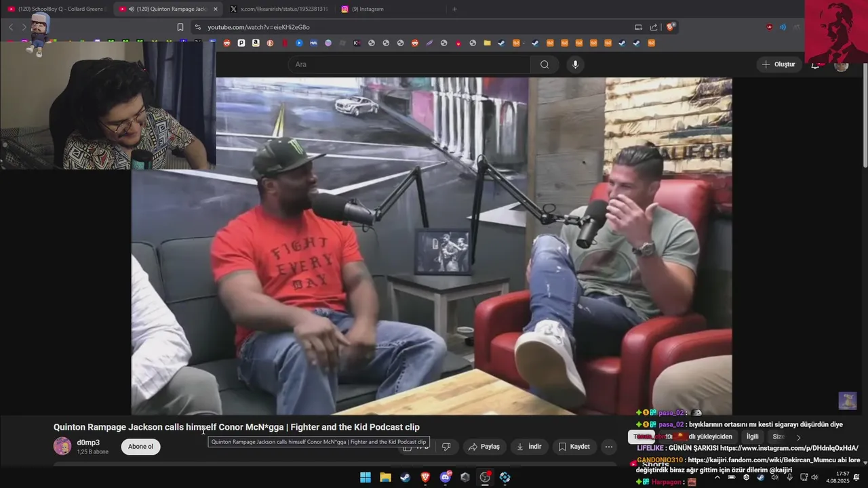The height and width of the screenshot is (488, 868).
Task: Open the d0mp3 channel name link
Action: pos(88,443)
